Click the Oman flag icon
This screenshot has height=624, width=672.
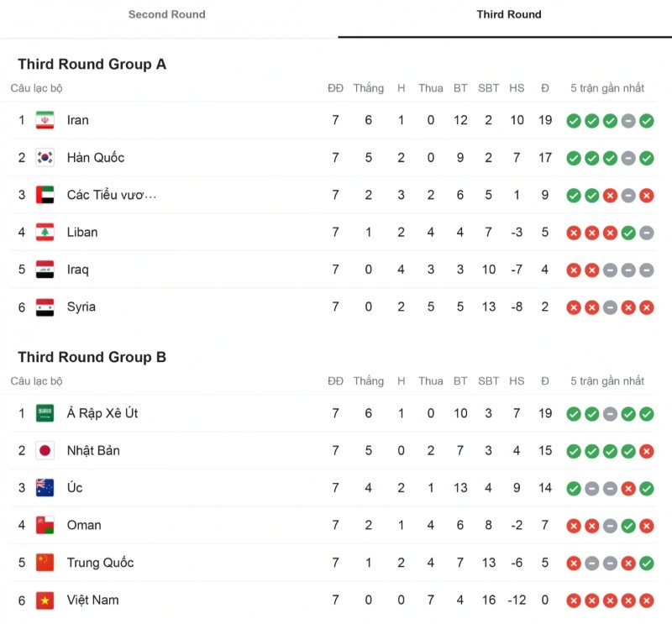point(45,526)
